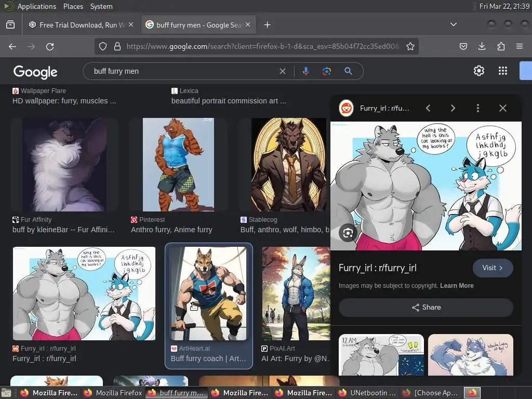Search inside image with Lens overlay
The image size is (532, 399).
348,233
